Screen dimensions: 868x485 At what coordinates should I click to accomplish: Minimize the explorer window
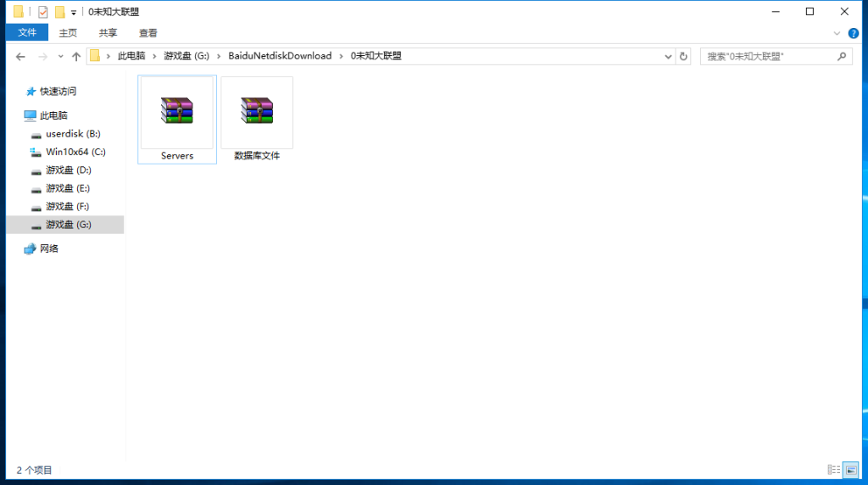(x=776, y=12)
